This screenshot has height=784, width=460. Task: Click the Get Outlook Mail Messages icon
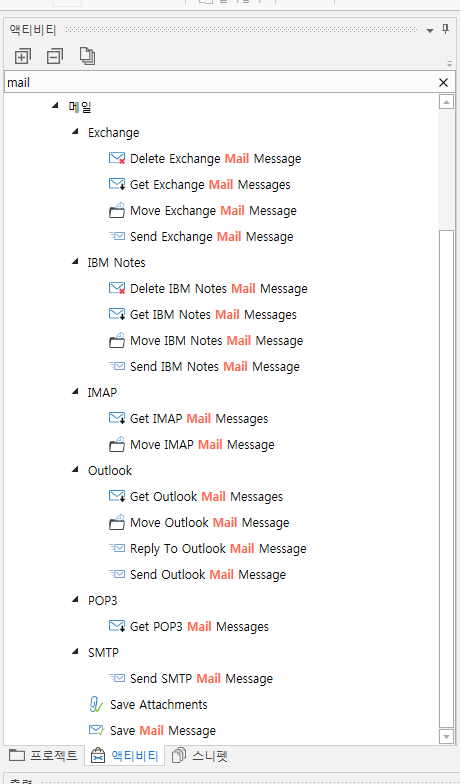117,496
